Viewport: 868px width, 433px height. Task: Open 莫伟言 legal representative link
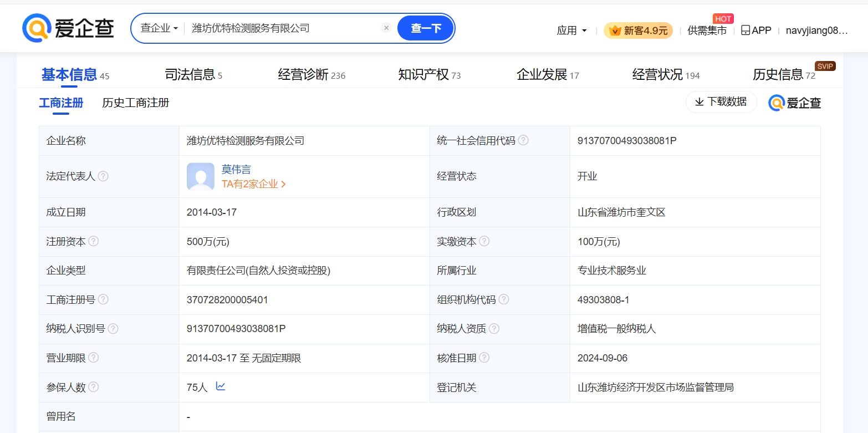coord(236,170)
